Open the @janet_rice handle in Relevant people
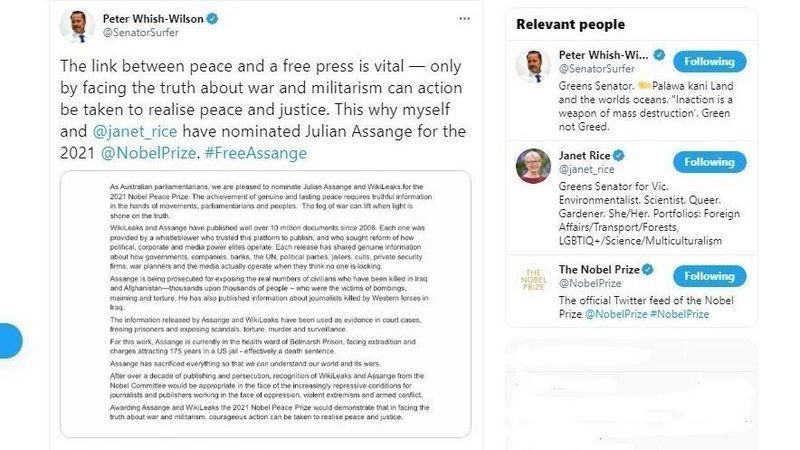Viewport: 800px width, 450px height. 586,169
